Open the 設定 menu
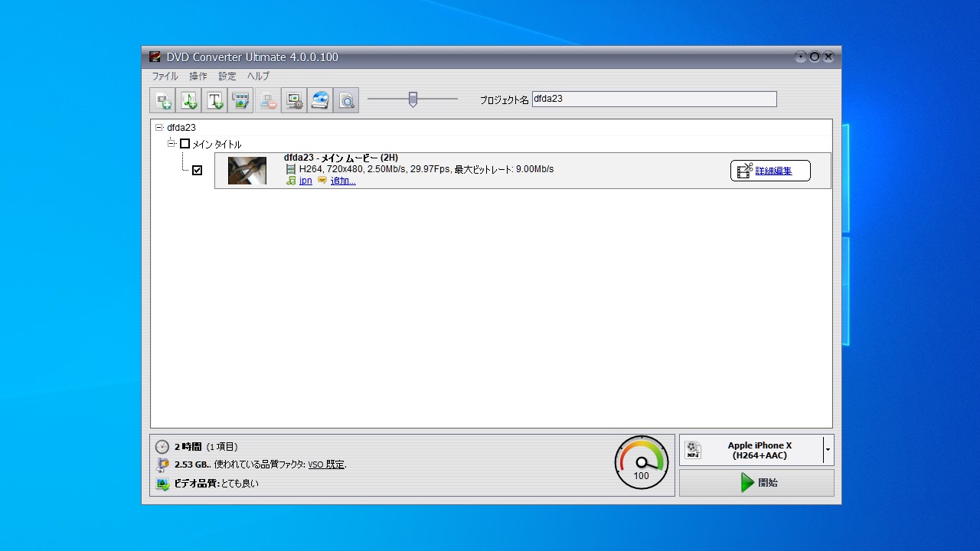The image size is (980, 551). 227,77
